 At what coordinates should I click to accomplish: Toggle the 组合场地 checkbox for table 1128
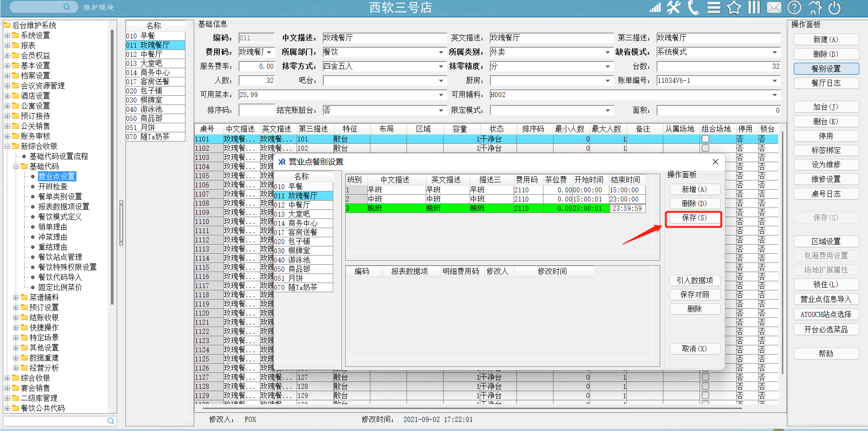point(705,386)
